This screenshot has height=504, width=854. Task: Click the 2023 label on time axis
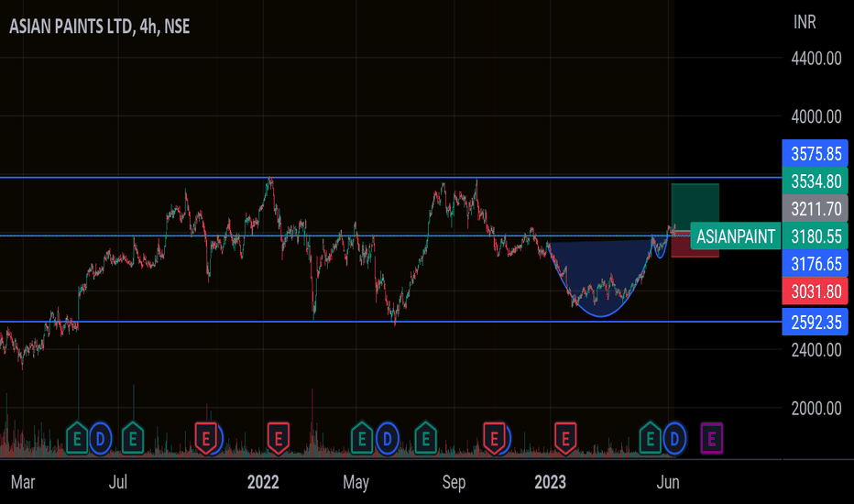coord(550,482)
